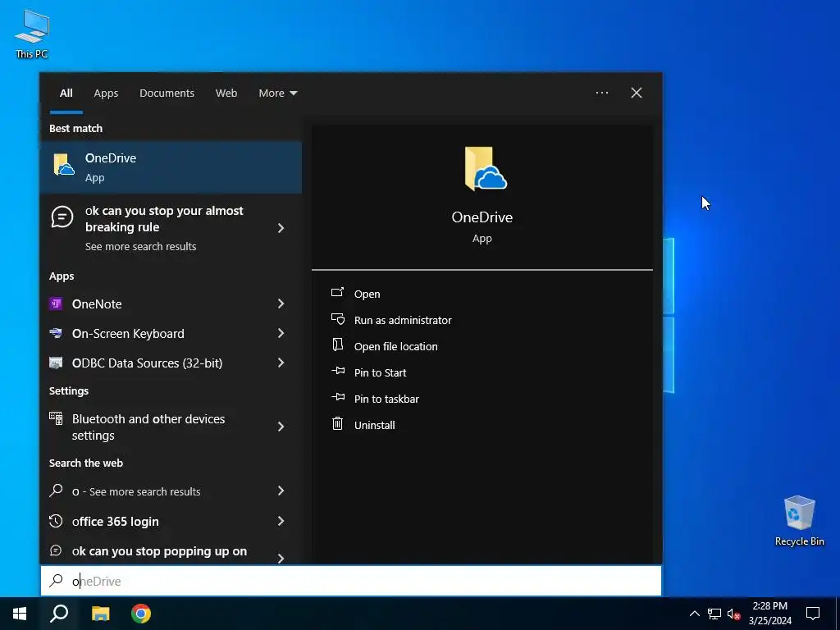This screenshot has height=630, width=840.
Task: Open the three-dot options menu
Action: (x=602, y=93)
